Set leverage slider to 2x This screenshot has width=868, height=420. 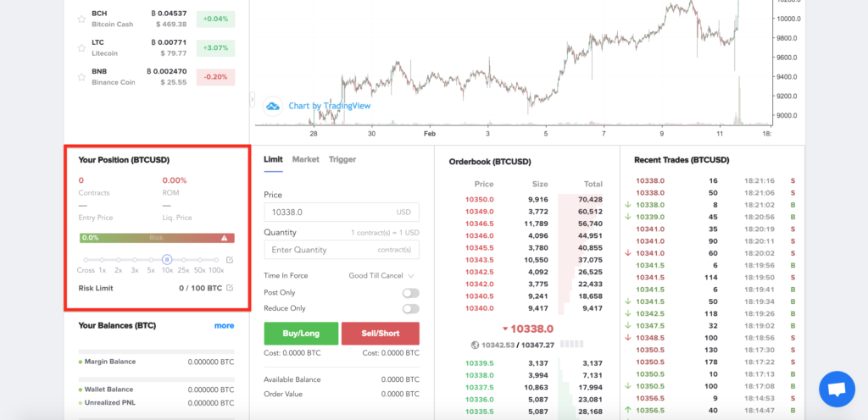click(x=119, y=260)
